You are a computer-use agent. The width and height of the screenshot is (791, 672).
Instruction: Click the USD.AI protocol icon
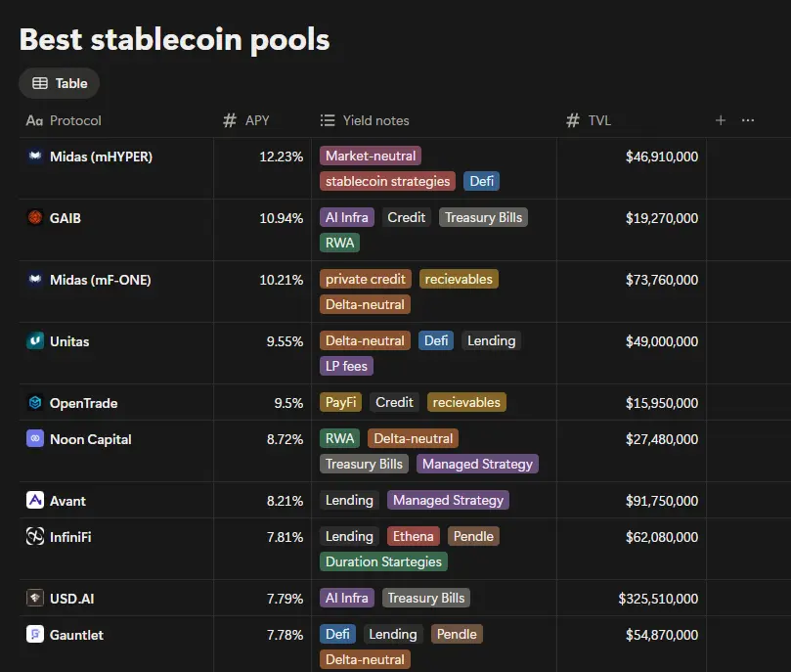pyautogui.click(x=35, y=598)
